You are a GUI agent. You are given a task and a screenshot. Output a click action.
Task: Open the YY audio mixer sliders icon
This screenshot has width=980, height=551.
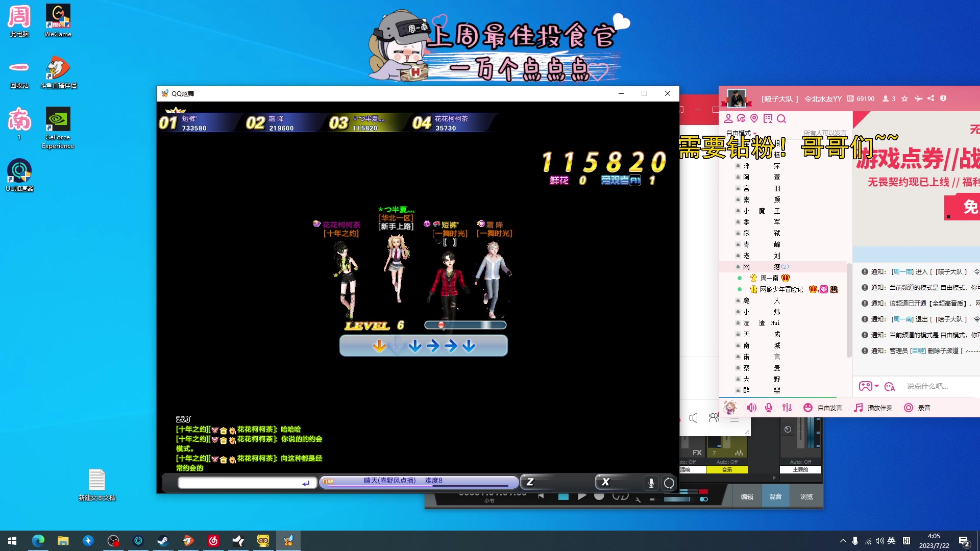point(787,408)
